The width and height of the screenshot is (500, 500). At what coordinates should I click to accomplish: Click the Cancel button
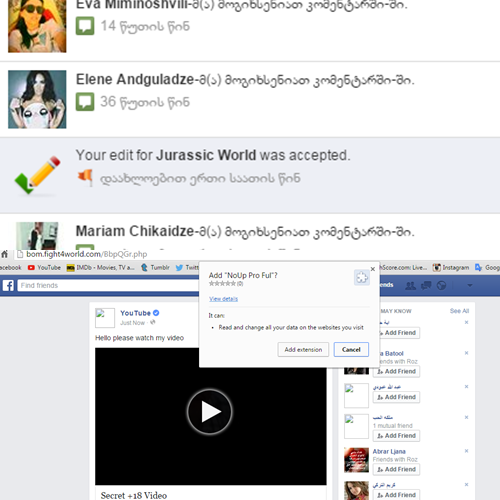(351, 350)
